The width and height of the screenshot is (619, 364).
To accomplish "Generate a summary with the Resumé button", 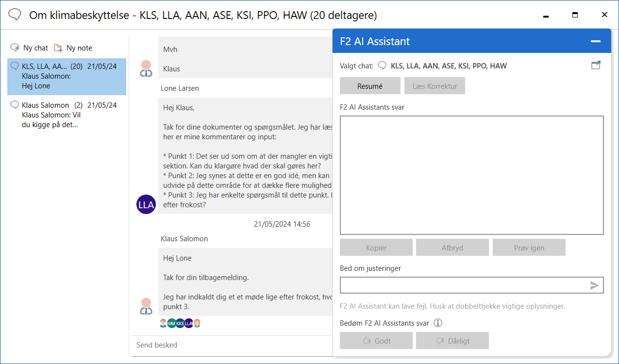I will click(370, 86).
